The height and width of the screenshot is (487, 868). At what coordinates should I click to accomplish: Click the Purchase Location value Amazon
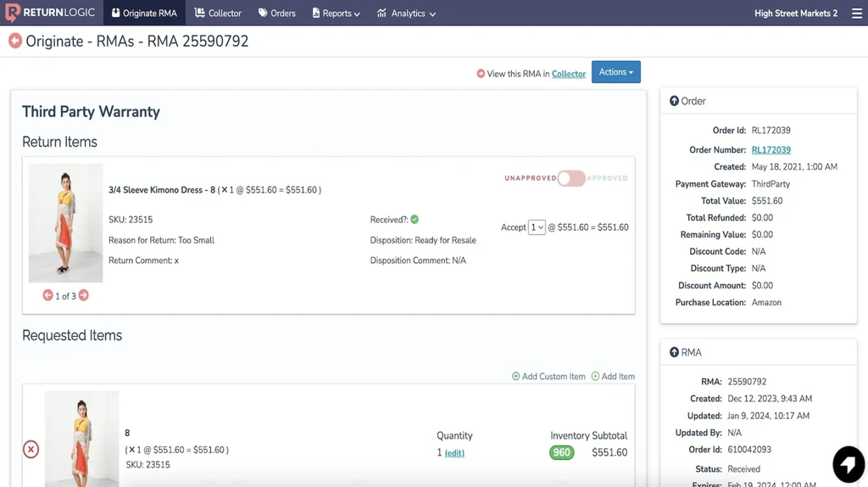766,303
